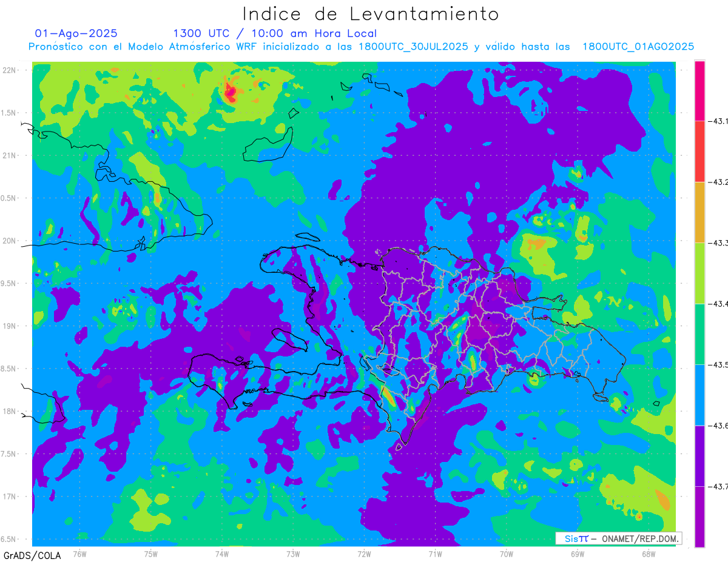Click the orange color bar segment above -43.3
This screenshot has height=562, width=728.
699,212
